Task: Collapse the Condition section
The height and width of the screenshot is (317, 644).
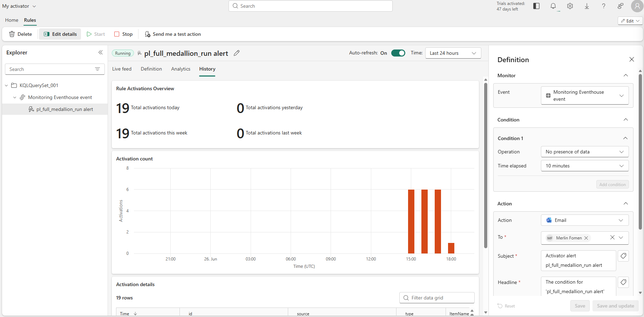Action: click(626, 120)
